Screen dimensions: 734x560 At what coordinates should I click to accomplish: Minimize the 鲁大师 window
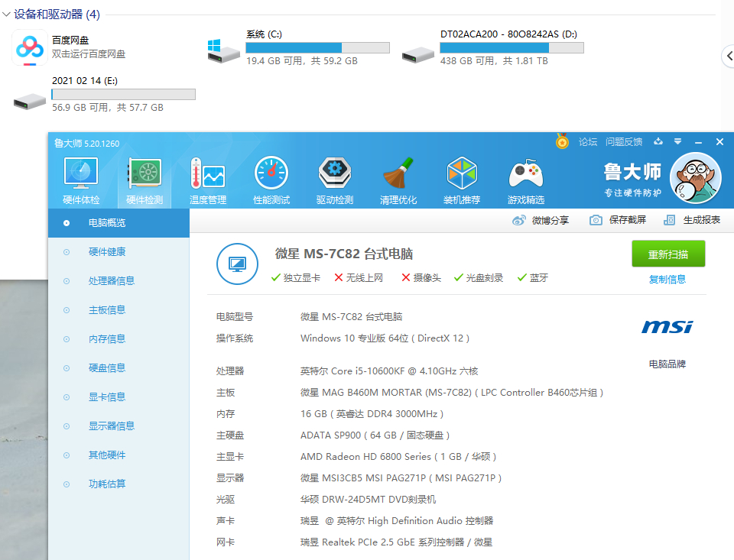pyautogui.click(x=698, y=142)
